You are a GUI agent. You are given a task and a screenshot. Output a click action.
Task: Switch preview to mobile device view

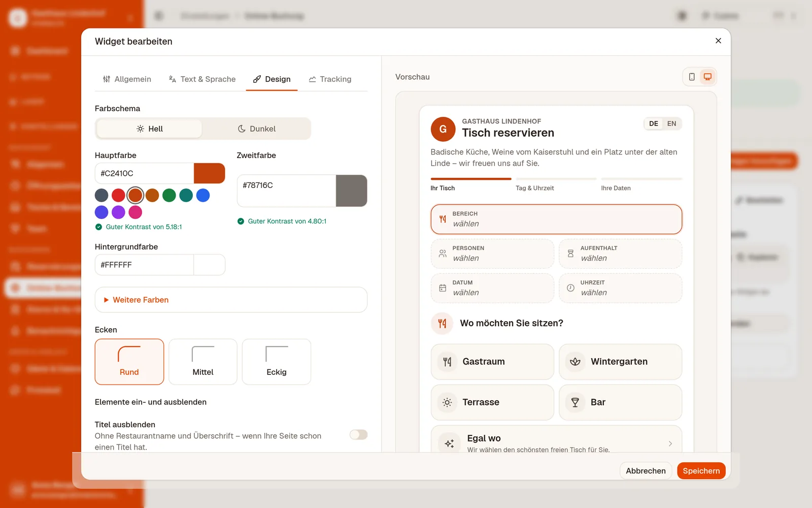692,77
